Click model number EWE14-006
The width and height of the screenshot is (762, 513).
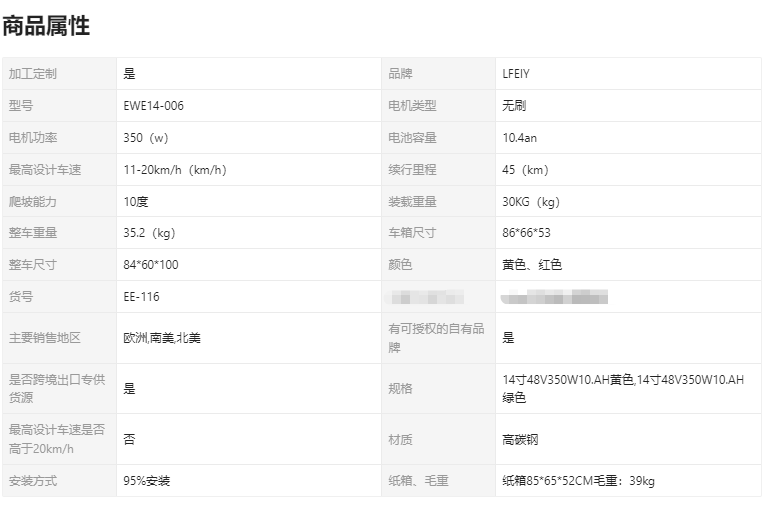point(154,106)
